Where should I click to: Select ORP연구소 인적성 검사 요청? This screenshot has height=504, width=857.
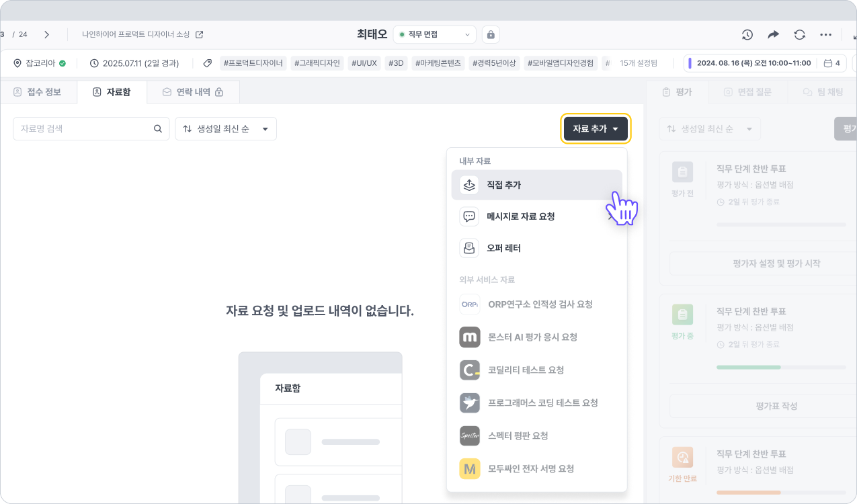[537, 304]
